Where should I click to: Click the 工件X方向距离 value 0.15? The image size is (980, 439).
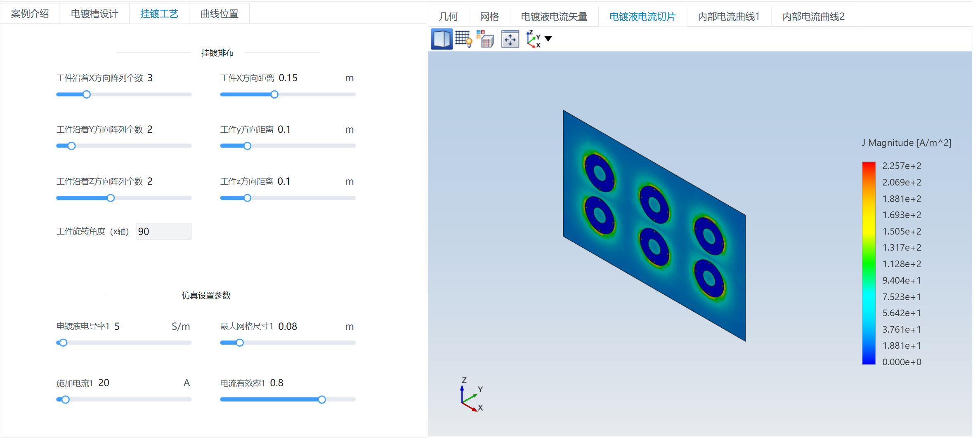pos(288,78)
